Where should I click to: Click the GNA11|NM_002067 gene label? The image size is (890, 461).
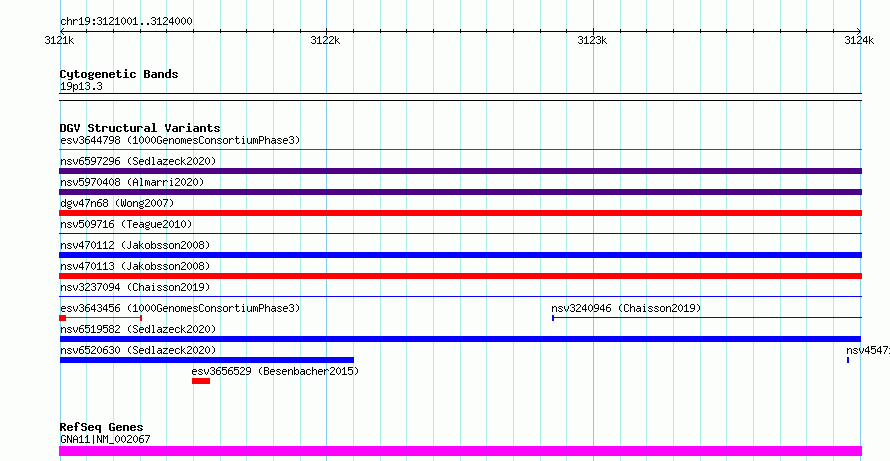point(105,439)
